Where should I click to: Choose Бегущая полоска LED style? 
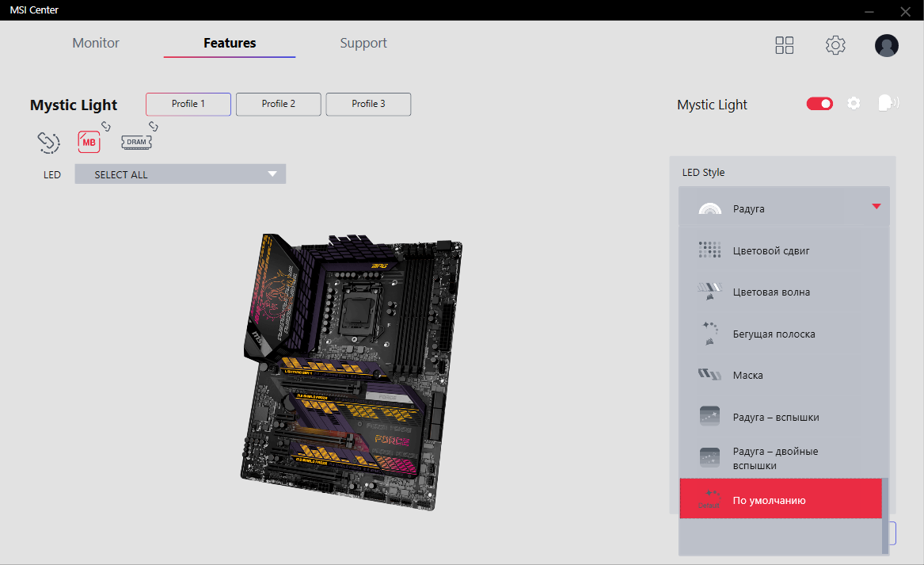pyautogui.click(x=781, y=334)
